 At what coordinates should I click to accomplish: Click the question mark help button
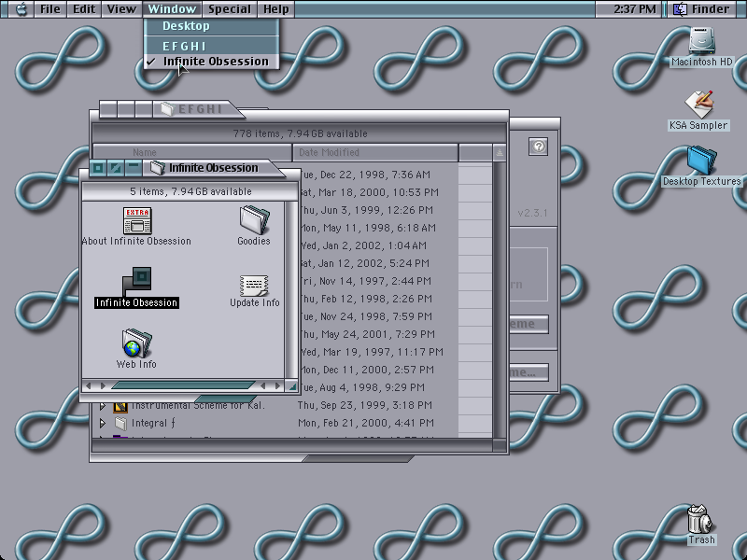539,147
